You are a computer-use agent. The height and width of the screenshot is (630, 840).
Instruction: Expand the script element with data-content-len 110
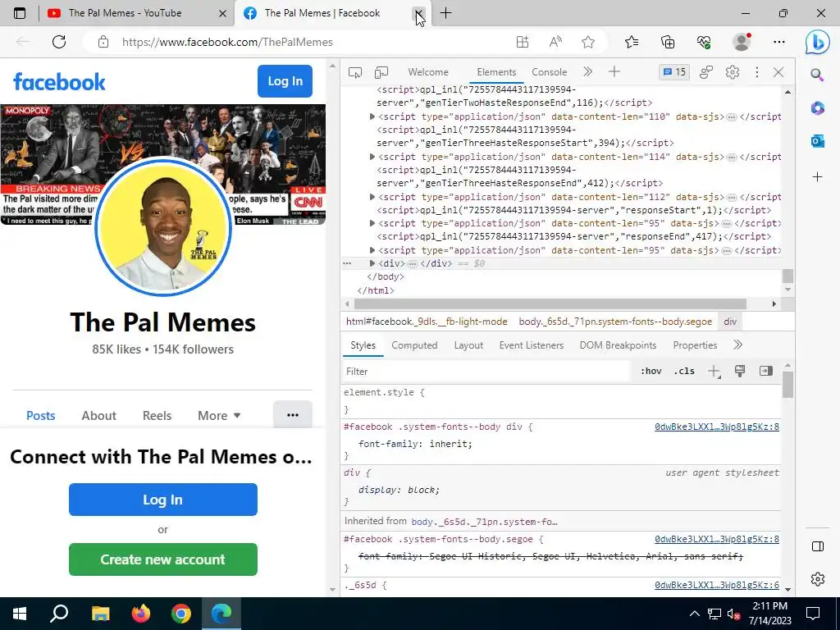tap(372, 116)
